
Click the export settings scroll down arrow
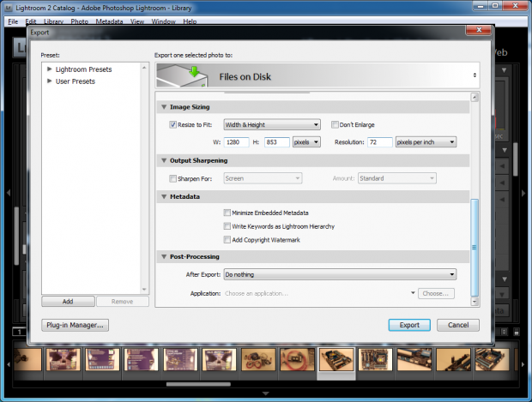point(475,302)
